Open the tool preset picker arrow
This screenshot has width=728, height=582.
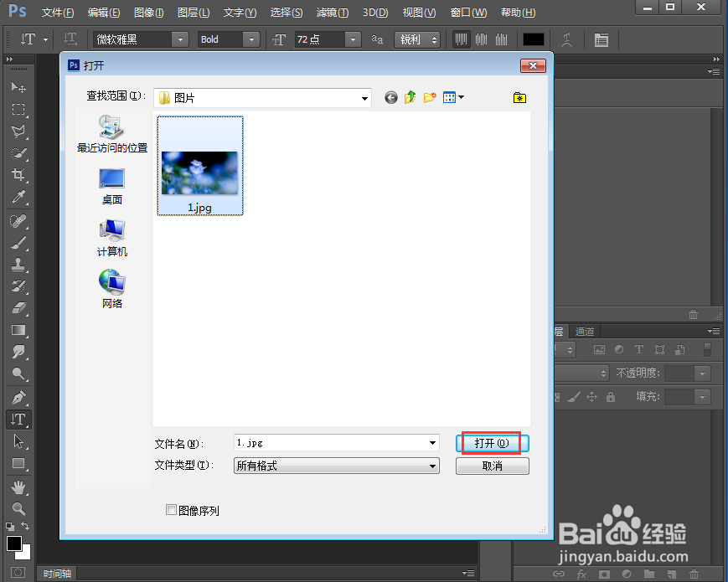[45, 40]
